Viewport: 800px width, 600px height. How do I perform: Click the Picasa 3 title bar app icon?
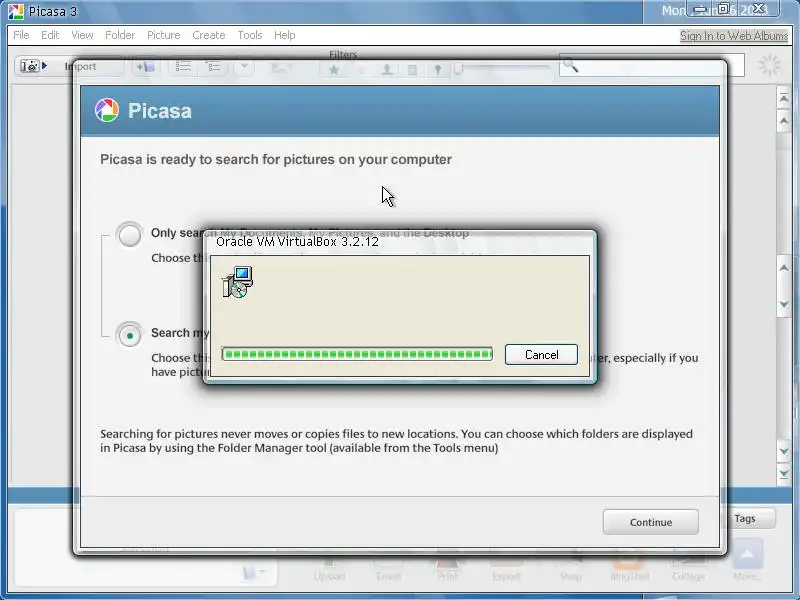tap(16, 11)
